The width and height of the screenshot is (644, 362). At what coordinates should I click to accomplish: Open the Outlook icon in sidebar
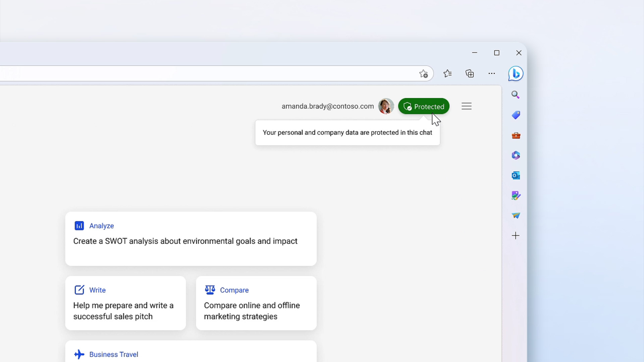(x=515, y=176)
